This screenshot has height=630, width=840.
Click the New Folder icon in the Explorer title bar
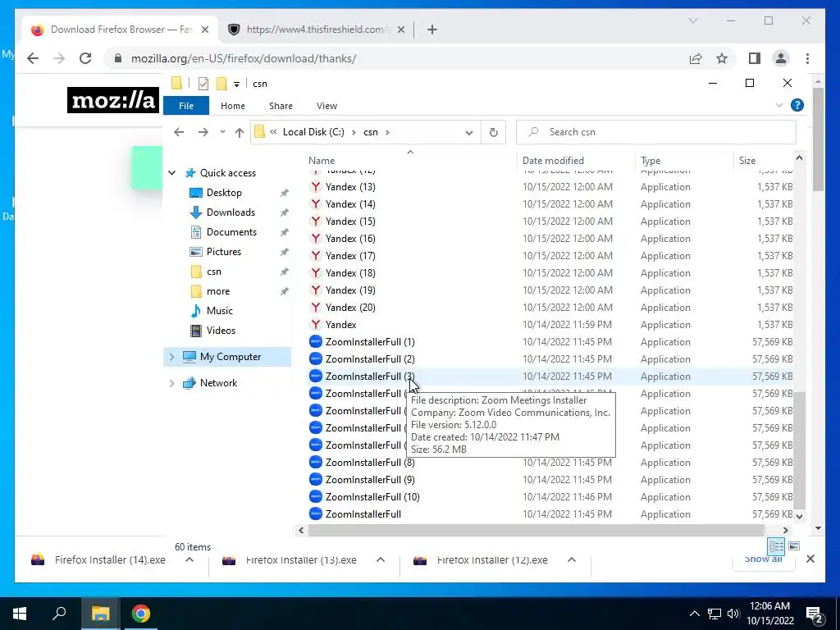[221, 84]
